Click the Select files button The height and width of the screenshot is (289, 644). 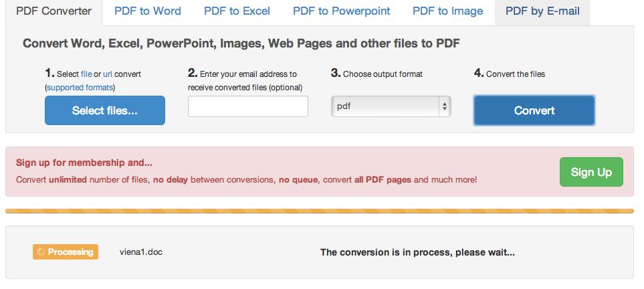105,110
